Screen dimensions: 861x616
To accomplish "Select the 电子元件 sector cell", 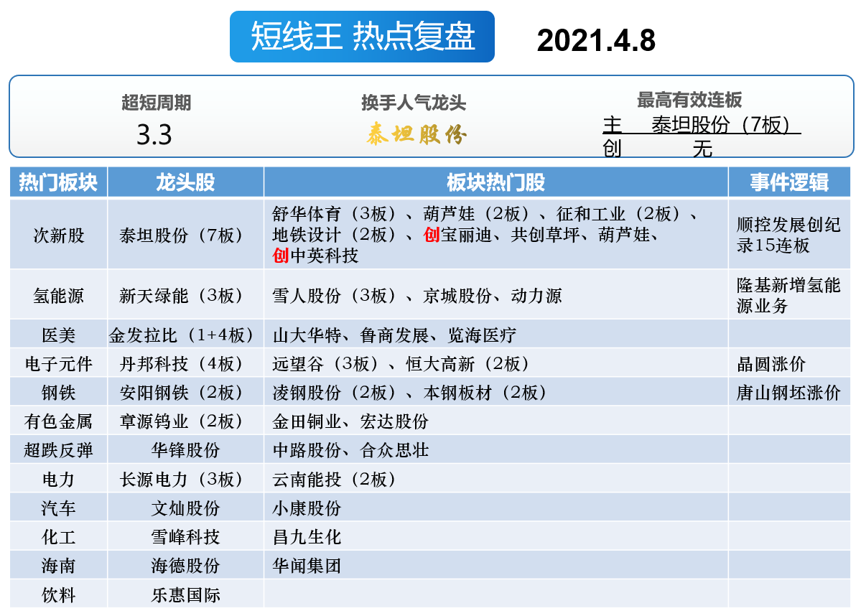I will (58, 363).
